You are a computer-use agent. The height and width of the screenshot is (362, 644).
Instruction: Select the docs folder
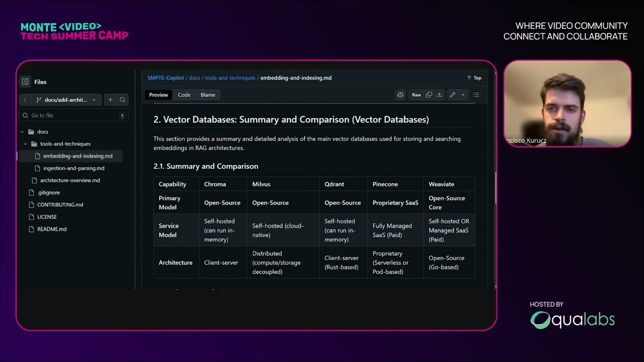(x=43, y=132)
